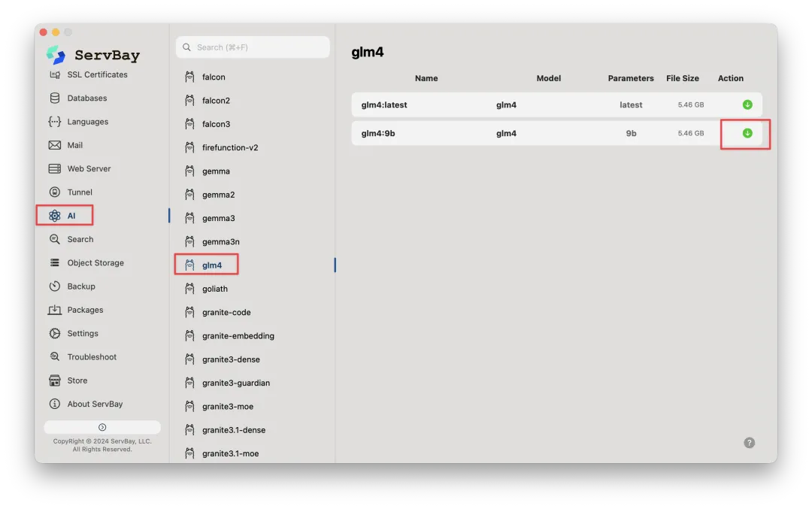Open the Packages section label

[x=86, y=310]
